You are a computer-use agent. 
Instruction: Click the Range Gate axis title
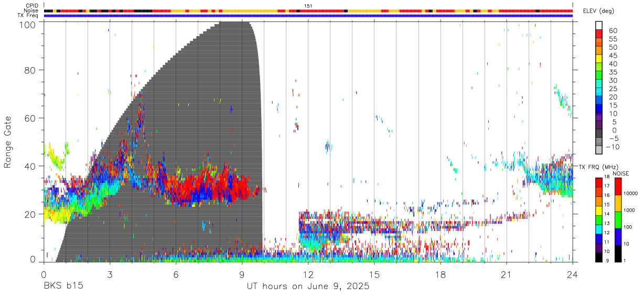(8, 141)
